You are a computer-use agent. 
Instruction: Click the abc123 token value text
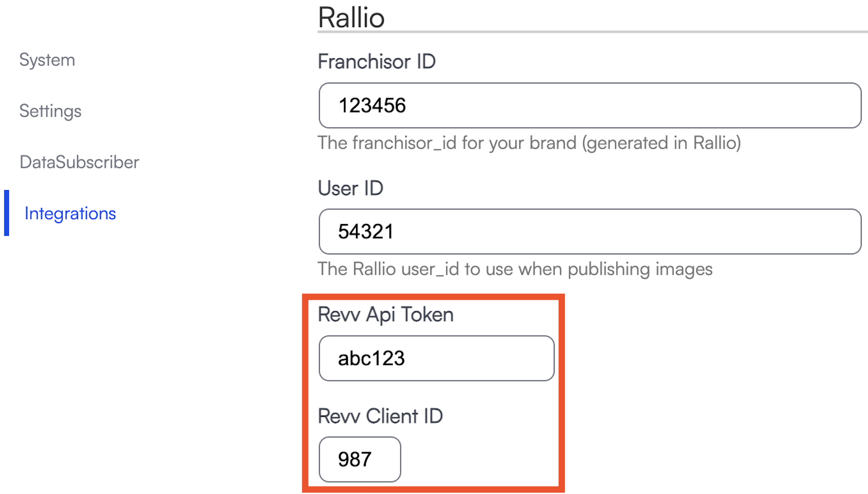pos(371,359)
